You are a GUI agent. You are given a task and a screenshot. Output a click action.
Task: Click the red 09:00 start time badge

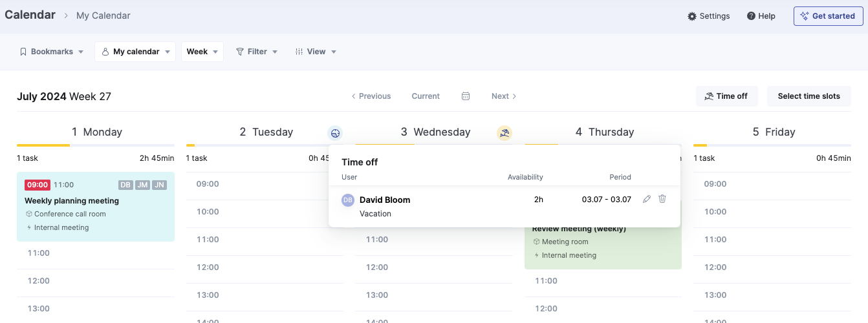pos(38,185)
